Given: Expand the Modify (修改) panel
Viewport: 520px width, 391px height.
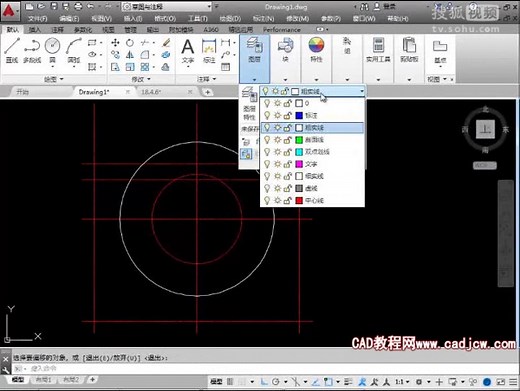Looking at the screenshot, I should (141, 79).
